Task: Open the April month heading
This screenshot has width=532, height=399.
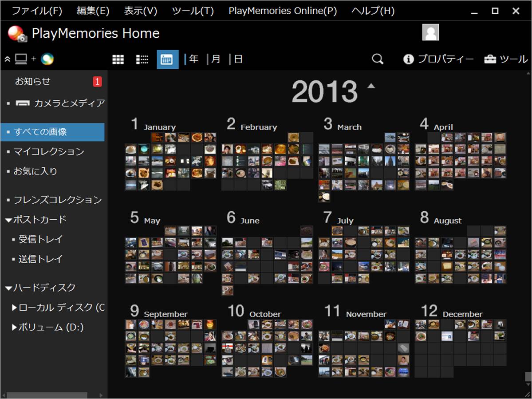Action: (x=437, y=125)
